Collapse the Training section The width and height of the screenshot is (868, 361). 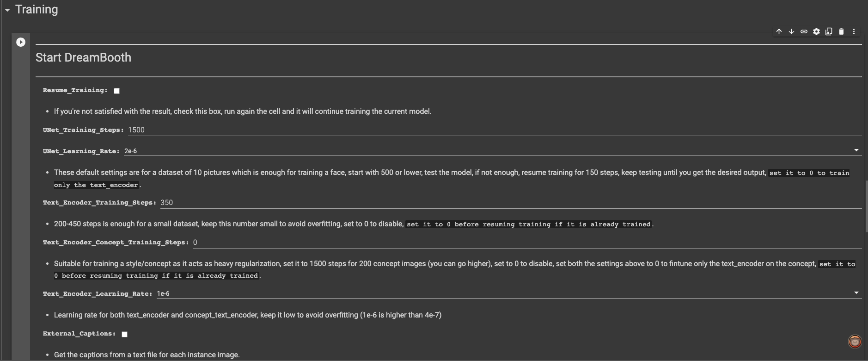pyautogui.click(x=7, y=10)
